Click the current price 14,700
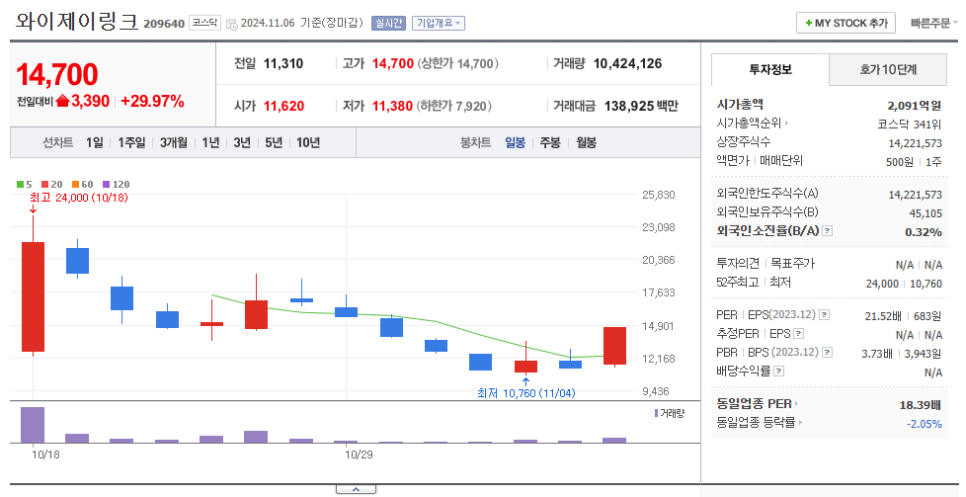The image size is (966, 497). click(57, 75)
